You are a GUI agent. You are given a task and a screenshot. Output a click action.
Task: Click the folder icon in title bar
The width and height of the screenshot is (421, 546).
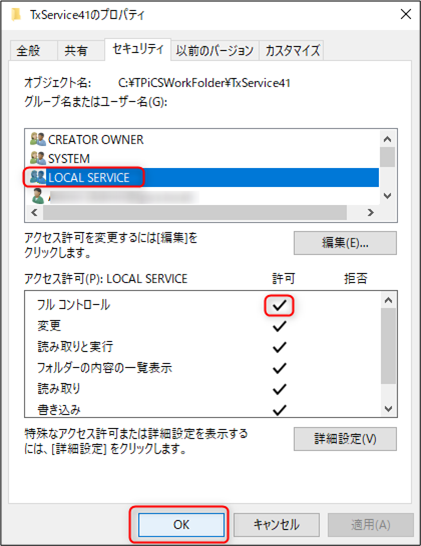click(16, 15)
